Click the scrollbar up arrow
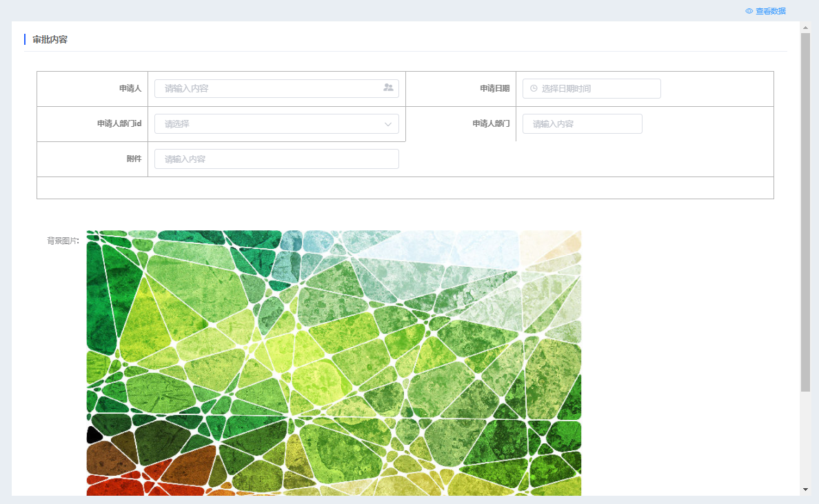Image resolution: width=819 pixels, height=504 pixels. tap(805, 27)
